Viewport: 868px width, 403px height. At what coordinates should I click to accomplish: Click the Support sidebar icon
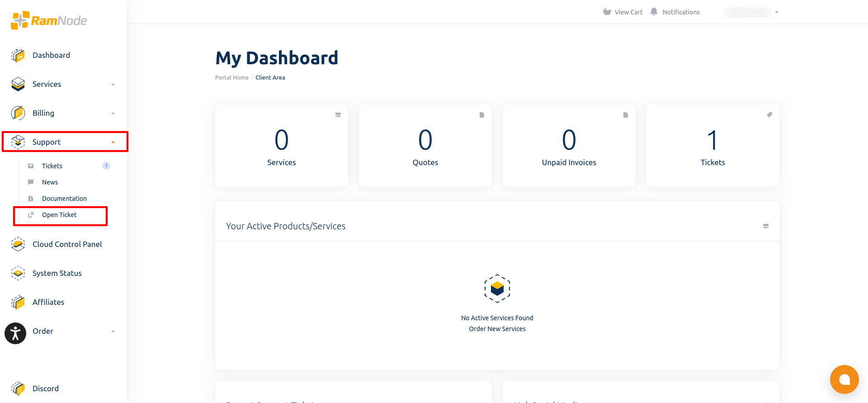click(x=18, y=142)
